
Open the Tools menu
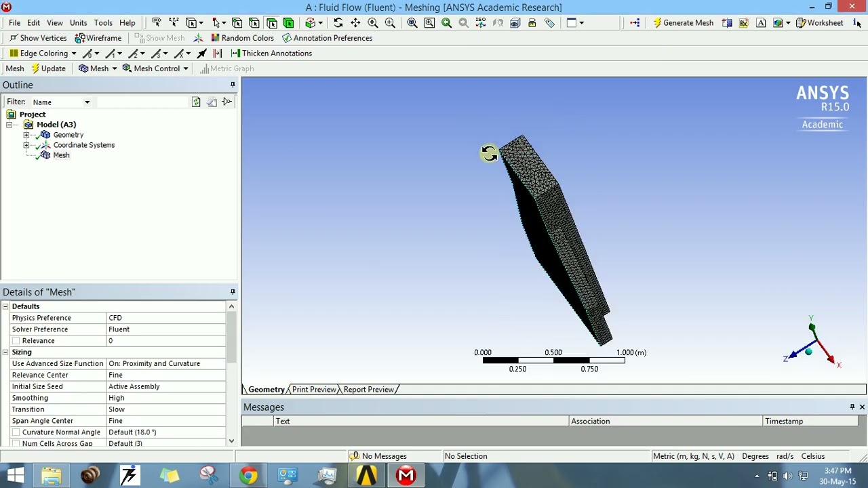point(103,22)
